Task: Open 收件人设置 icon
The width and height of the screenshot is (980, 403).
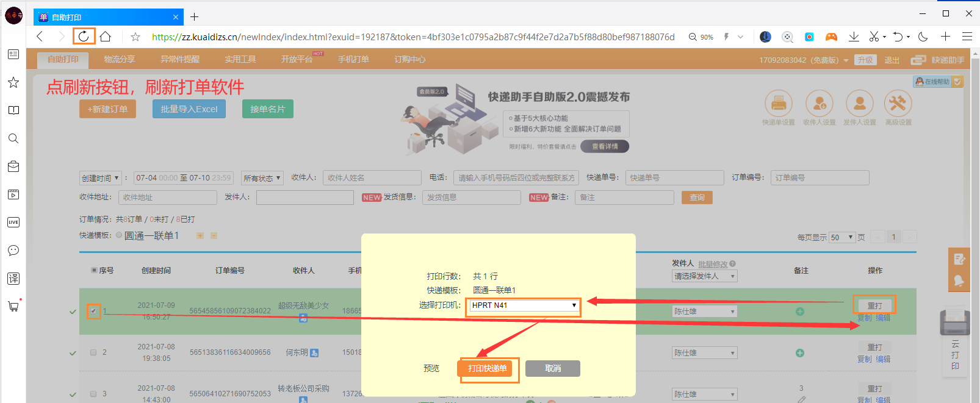Action: 819,103
